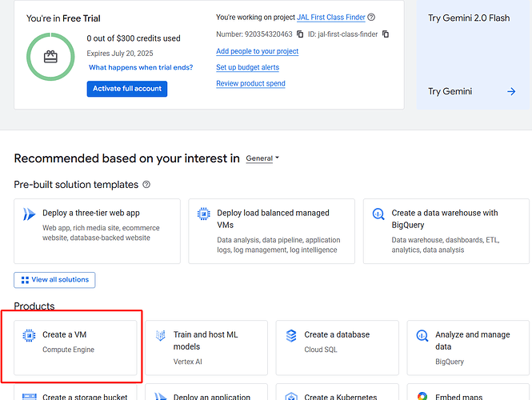Open Set up budget alerts link
This screenshot has height=400, width=532.
pyautogui.click(x=247, y=67)
